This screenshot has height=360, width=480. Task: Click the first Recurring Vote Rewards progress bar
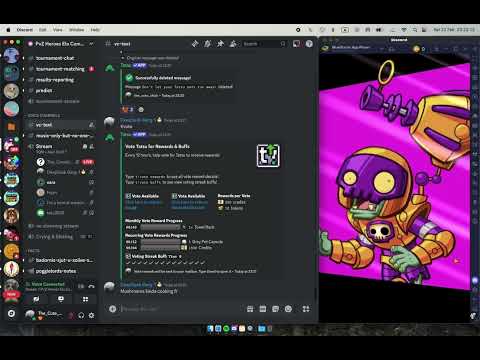coord(160,242)
